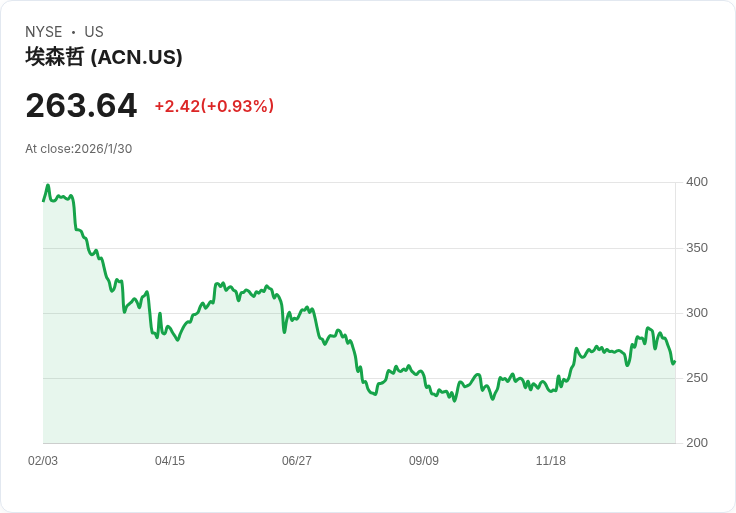Click the chart's highest peak near 400
Viewport: 736px width, 513px height.
click(47, 185)
